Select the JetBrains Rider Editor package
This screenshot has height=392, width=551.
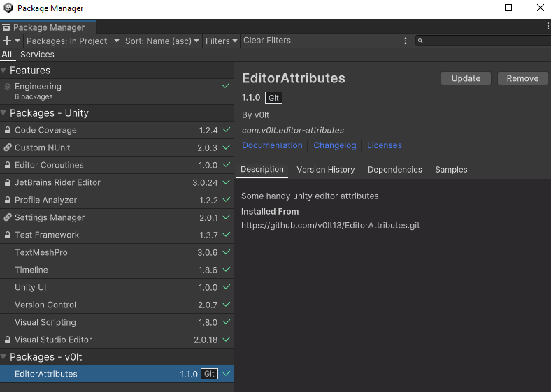tap(117, 182)
